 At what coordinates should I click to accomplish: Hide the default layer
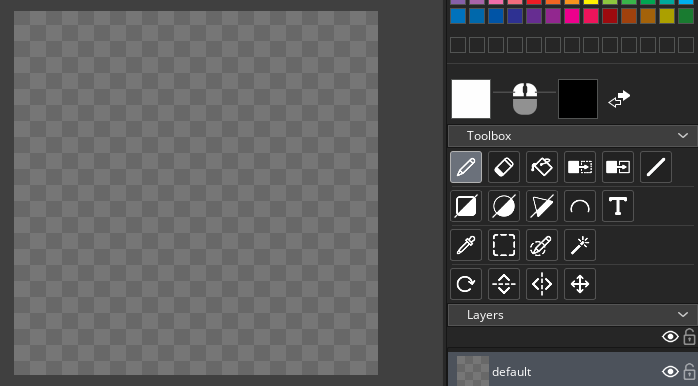[670, 372]
